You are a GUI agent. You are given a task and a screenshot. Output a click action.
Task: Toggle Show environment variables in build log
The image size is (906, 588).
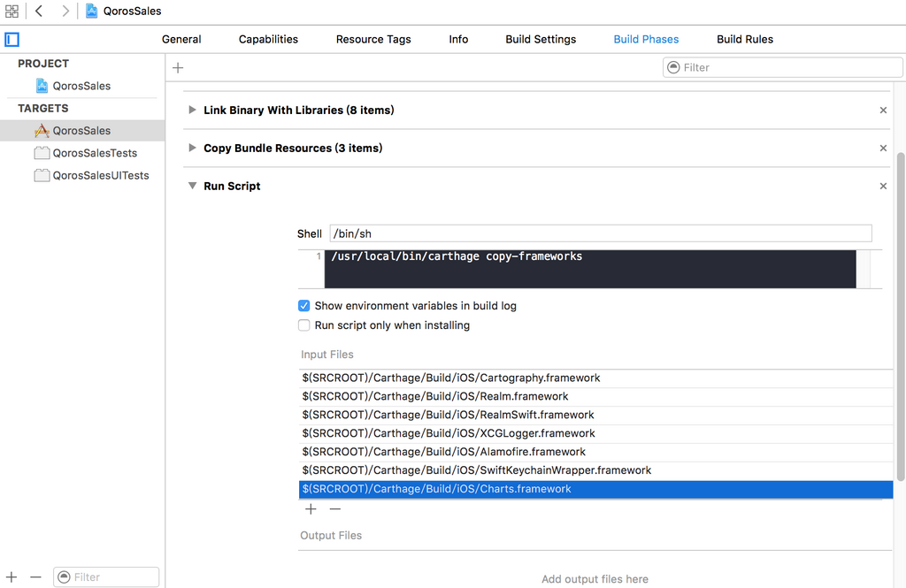[304, 306]
